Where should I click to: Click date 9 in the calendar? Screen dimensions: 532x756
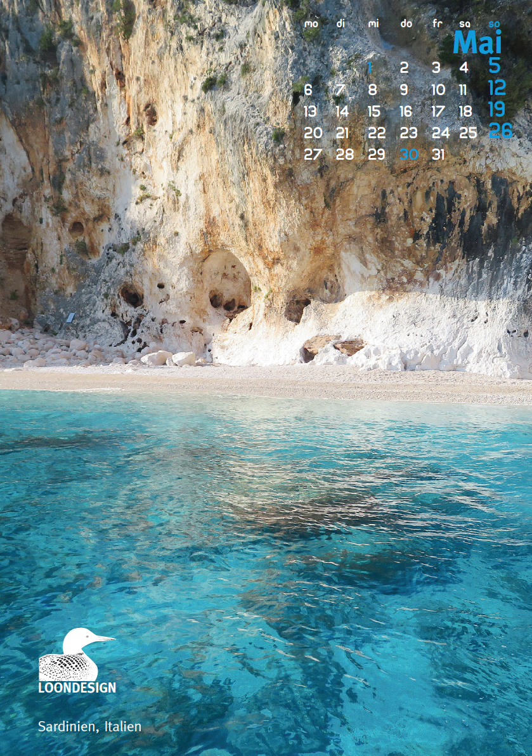pyautogui.click(x=404, y=90)
